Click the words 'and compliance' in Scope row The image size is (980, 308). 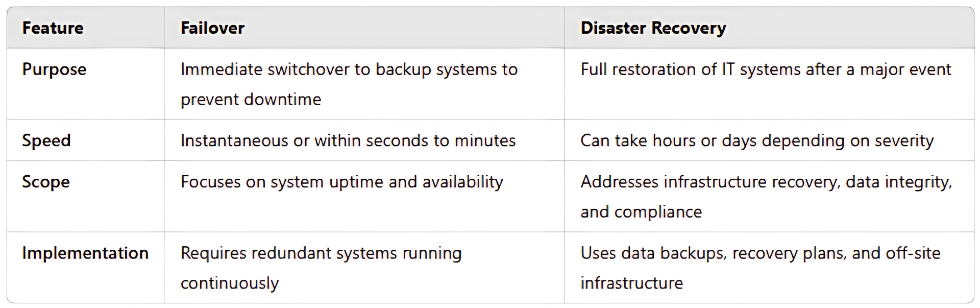click(641, 211)
